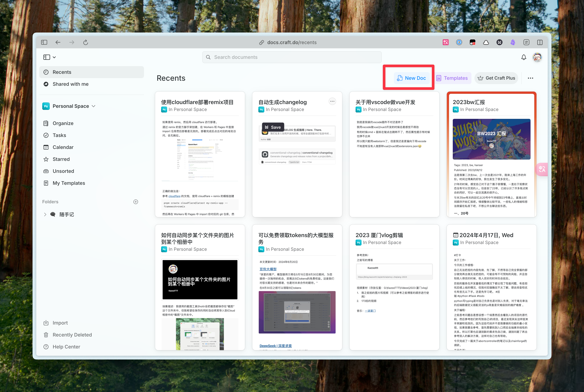Click Import in the sidebar

[92, 323]
